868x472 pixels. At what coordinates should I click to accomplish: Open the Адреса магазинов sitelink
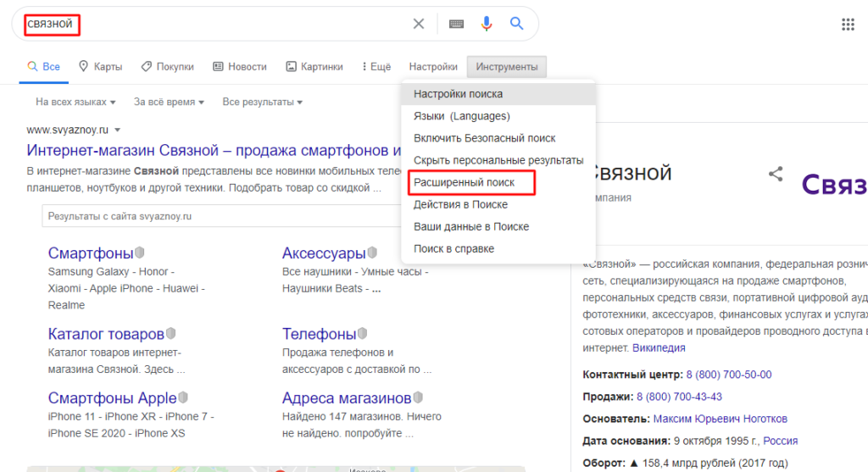coord(347,397)
